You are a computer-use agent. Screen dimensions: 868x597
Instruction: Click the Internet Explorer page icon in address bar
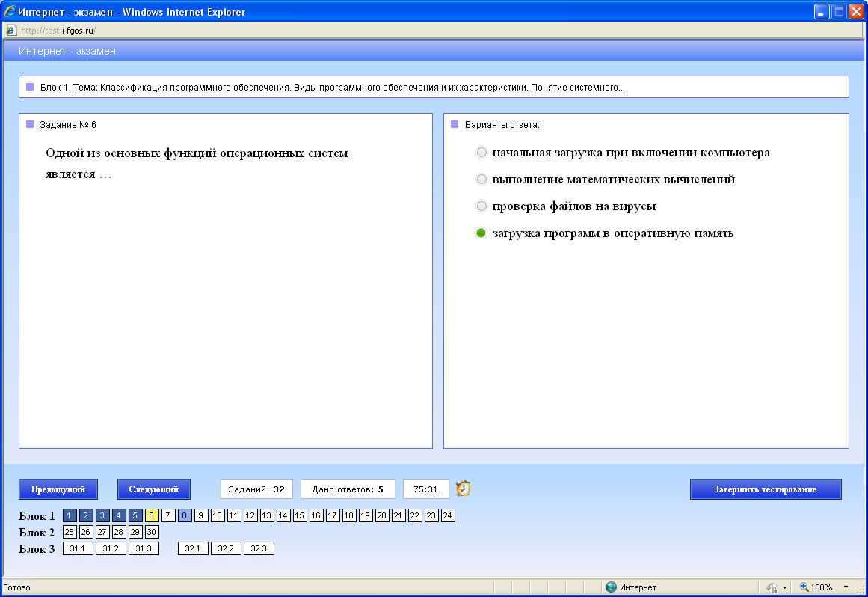tap(10, 31)
